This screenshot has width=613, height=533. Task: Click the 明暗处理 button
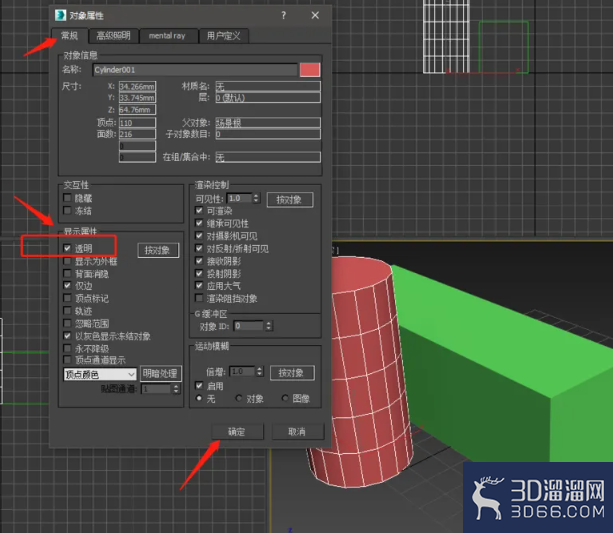(160, 373)
